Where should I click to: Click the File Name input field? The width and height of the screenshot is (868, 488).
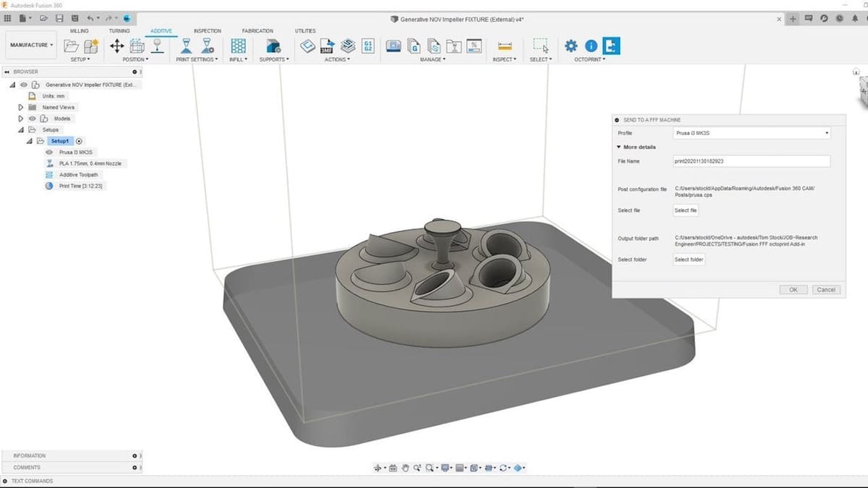click(x=752, y=161)
